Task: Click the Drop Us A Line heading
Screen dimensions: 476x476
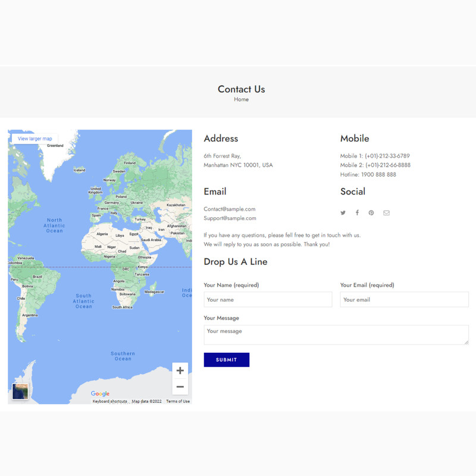Action: [236, 262]
